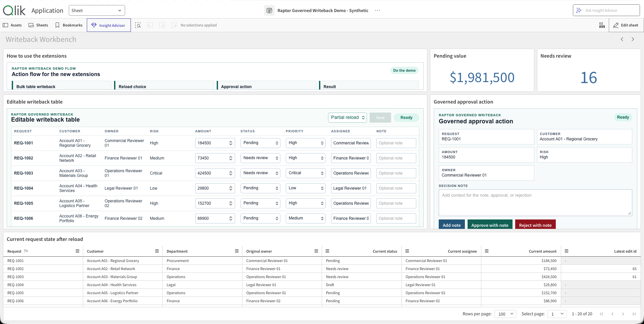Open Partial reload dropdown

click(347, 118)
